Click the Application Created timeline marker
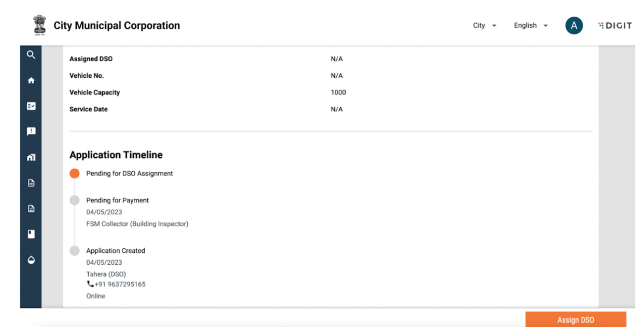 coord(74,251)
